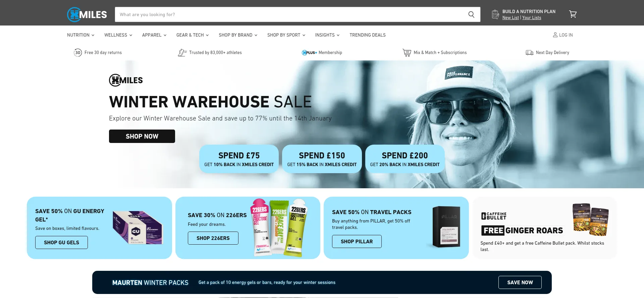The width and height of the screenshot is (644, 298).
Task: Click the Next Day Delivery truck icon
Action: [529, 53]
